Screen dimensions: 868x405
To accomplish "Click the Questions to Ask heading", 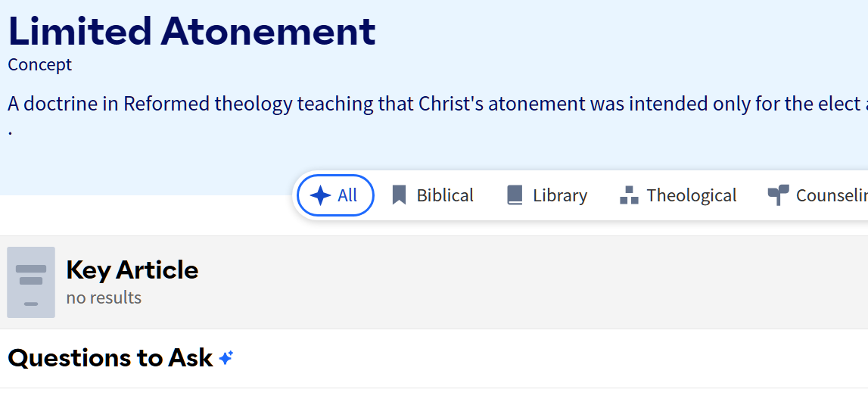I will (110, 358).
